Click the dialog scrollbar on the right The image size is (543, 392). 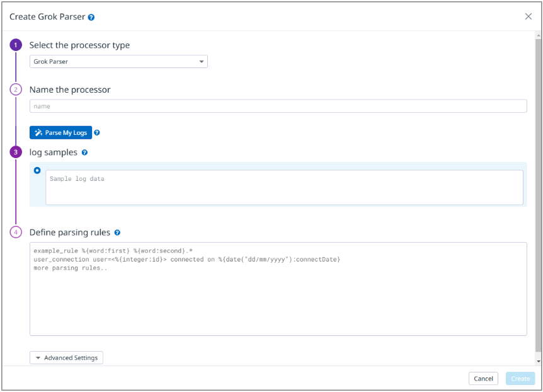539,189
